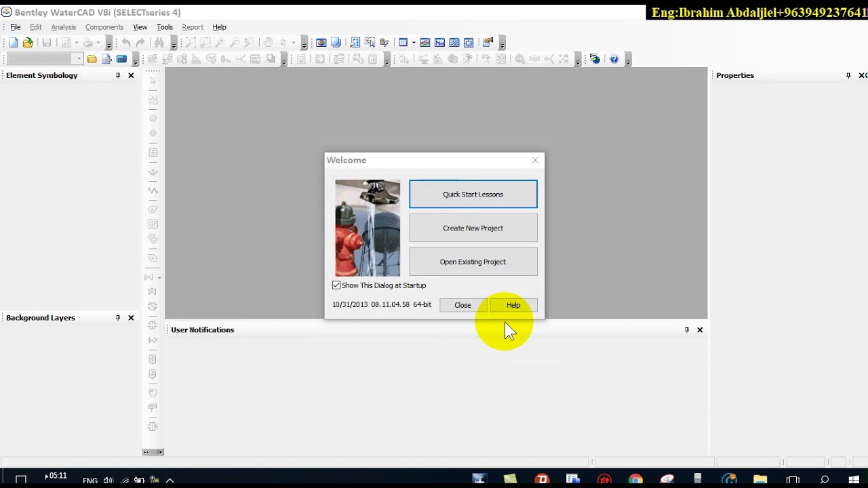868x488 pixels.
Task: Open the Contours toolbar icon
Action: 454,43
